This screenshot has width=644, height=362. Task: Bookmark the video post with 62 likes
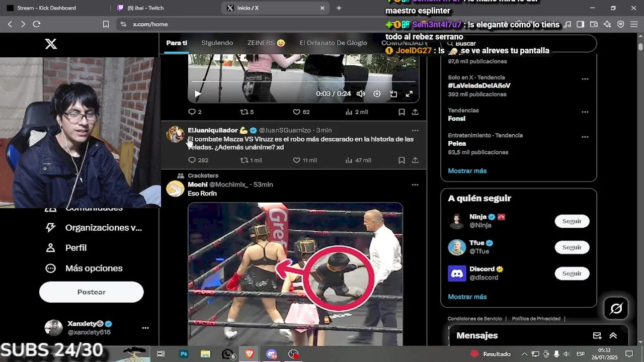[401, 112]
